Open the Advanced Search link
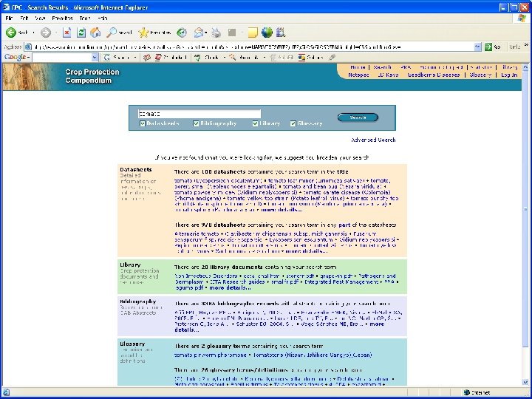Image resolution: width=532 pixels, height=399 pixels. click(373, 140)
